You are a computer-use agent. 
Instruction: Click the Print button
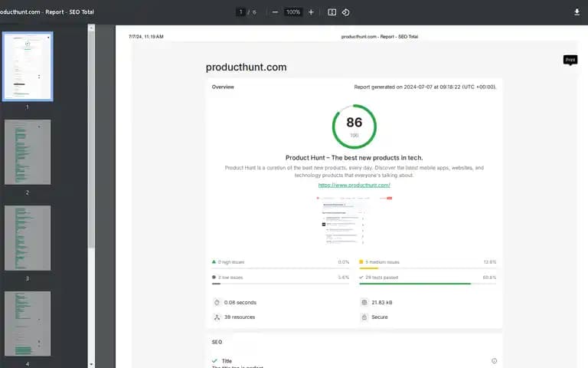click(570, 60)
